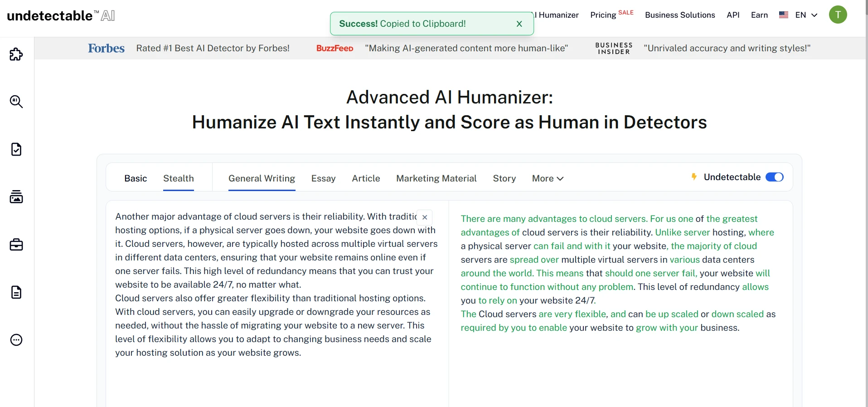The width and height of the screenshot is (868, 407).
Task: Switch to the Marketing Material tab
Action: pyautogui.click(x=436, y=178)
